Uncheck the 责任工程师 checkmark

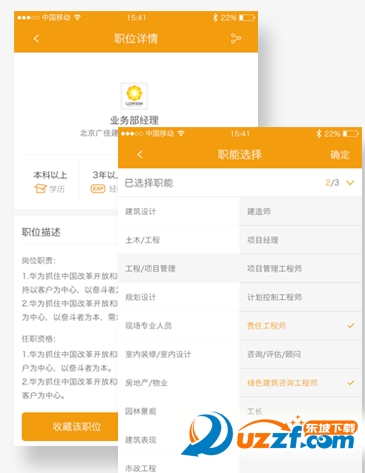pyautogui.click(x=350, y=326)
